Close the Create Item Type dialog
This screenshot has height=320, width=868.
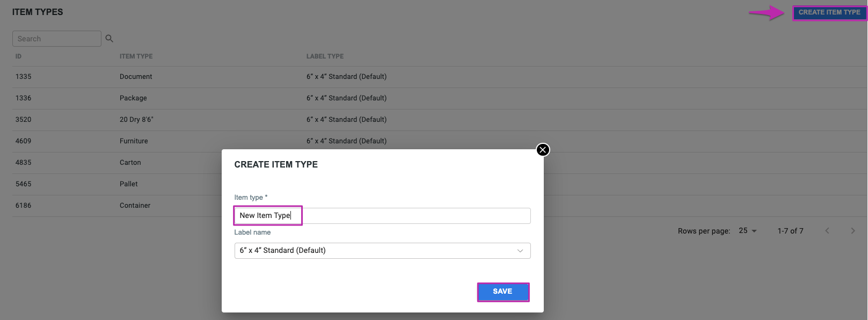[x=543, y=150]
